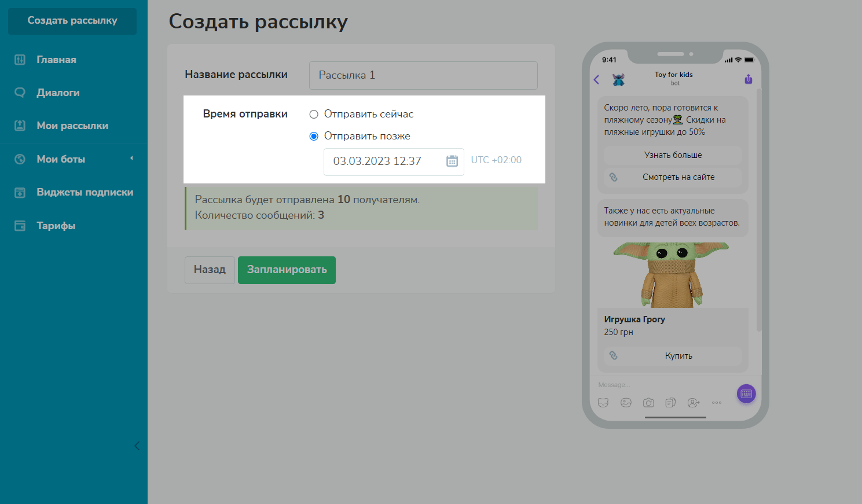Tap the share contact icon in preview
This screenshot has width=862, height=504.
pyautogui.click(x=694, y=403)
